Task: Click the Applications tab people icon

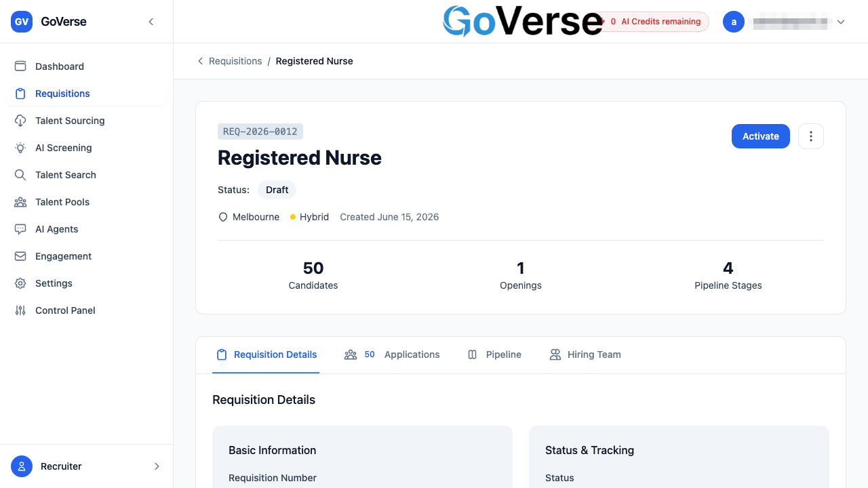Action: 351,354
